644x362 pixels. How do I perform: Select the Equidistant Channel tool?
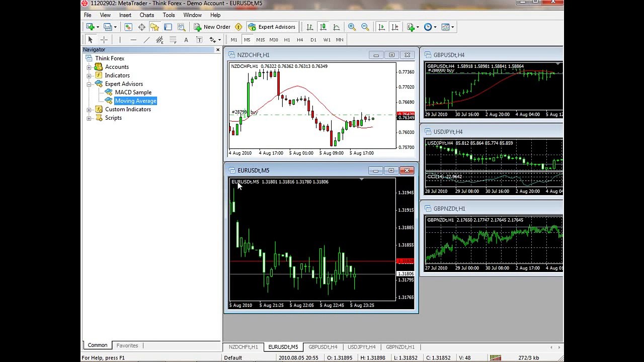tap(159, 40)
